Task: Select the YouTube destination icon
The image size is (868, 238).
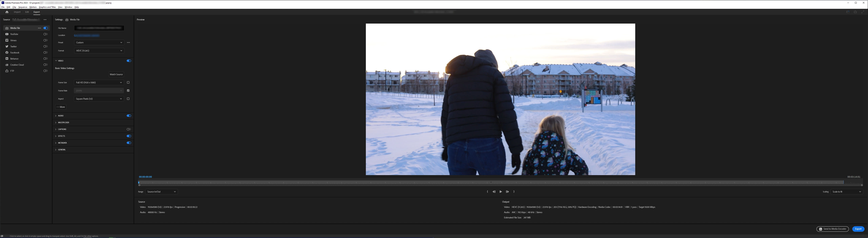Action: (7, 34)
